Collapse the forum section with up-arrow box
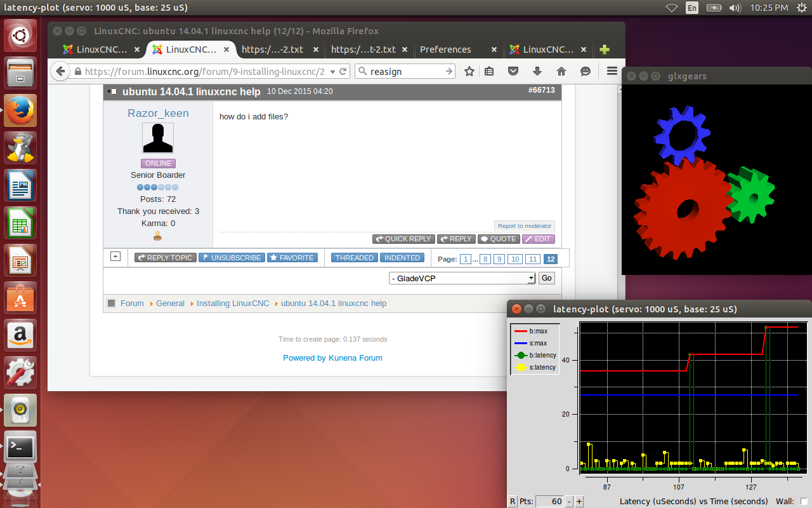This screenshot has height=508, width=812. tap(115, 257)
